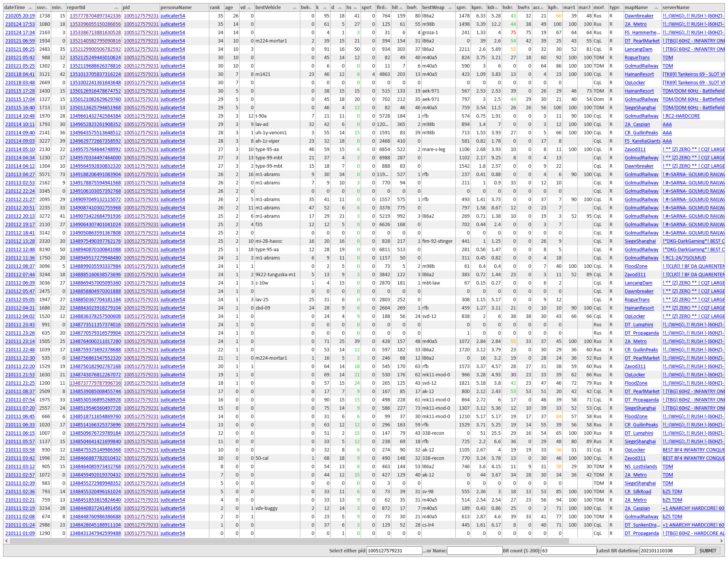Edit the Latest BR datetime field
728x563 pixels.
click(667, 550)
